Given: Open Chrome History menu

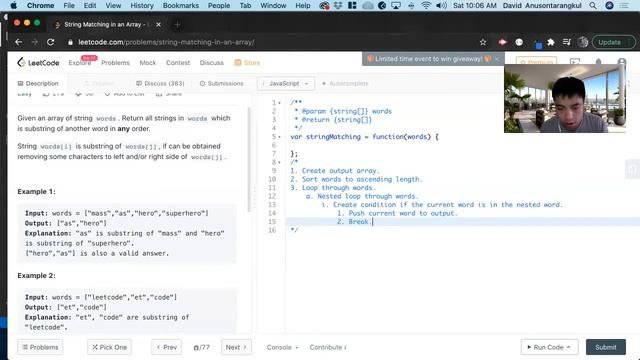Looking at the screenshot, I should pos(142,5).
